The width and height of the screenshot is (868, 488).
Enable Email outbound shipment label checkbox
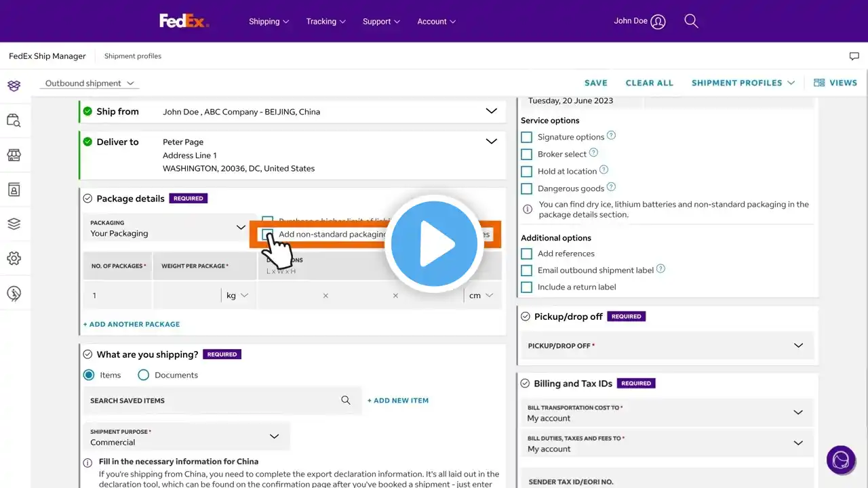click(x=526, y=270)
